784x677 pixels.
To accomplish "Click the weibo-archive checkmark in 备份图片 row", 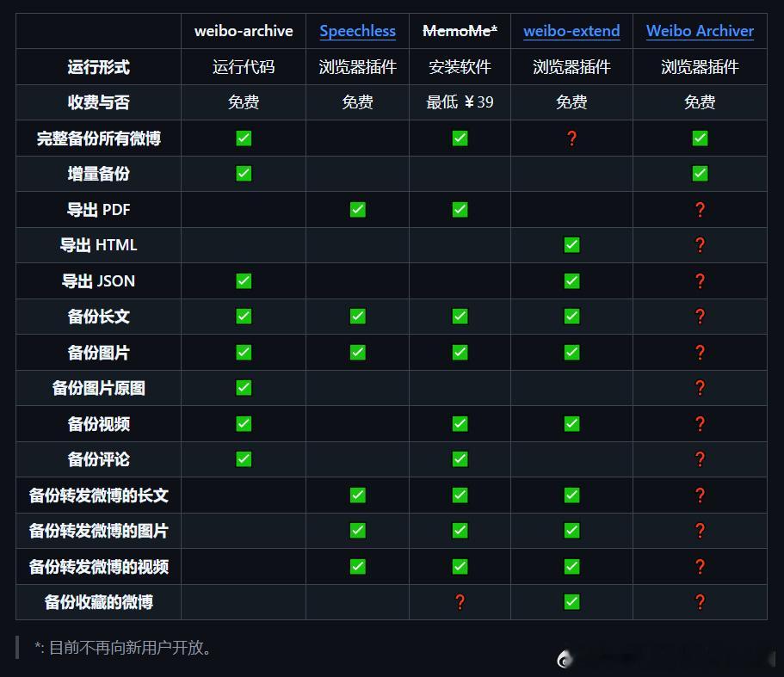I will (x=244, y=352).
